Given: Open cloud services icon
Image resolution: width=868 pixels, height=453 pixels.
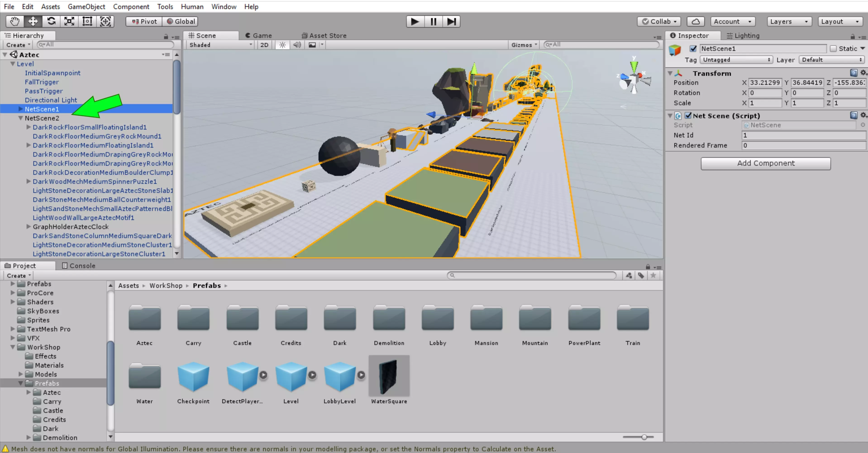Looking at the screenshot, I should pyautogui.click(x=696, y=21).
